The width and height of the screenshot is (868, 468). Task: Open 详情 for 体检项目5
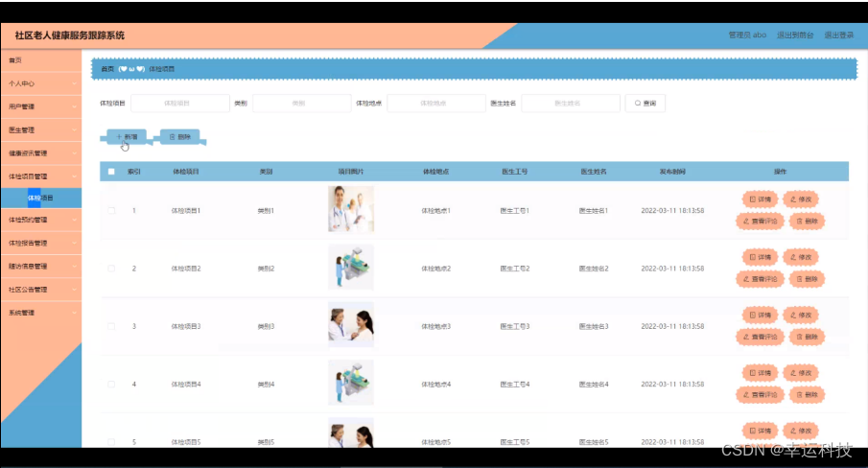[760, 431]
